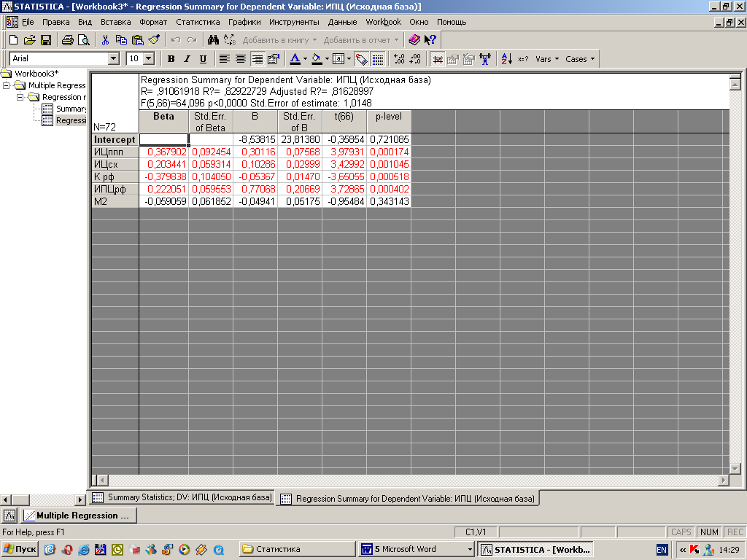Sort data with the A-Z sort icon
Screen dimensions: 747x560
pyautogui.click(x=506, y=59)
